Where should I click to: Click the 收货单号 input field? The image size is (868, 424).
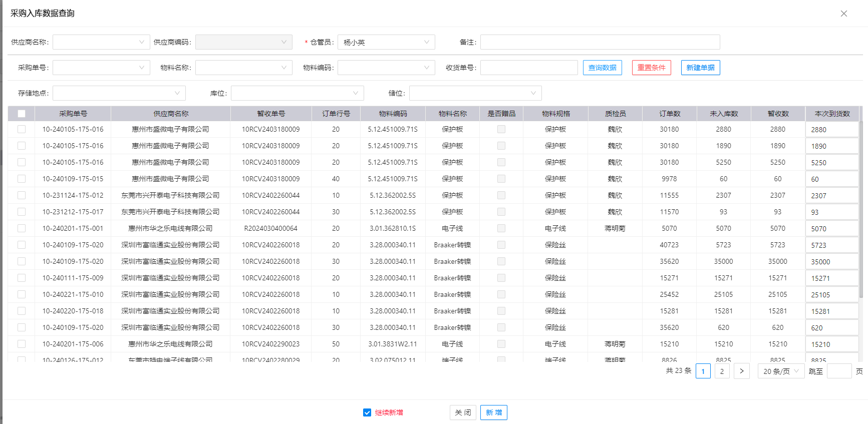pos(529,68)
